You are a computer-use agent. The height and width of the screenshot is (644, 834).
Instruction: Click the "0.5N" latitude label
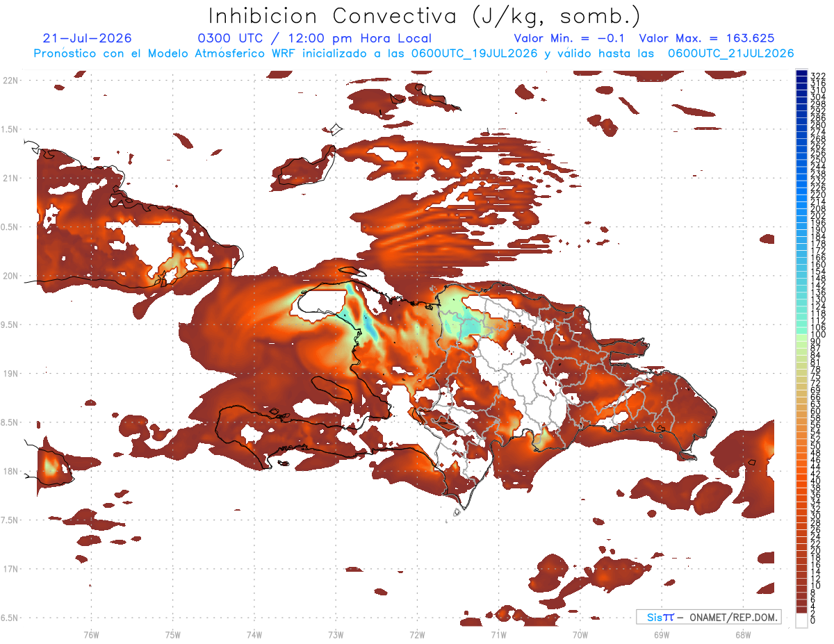pyautogui.click(x=10, y=227)
